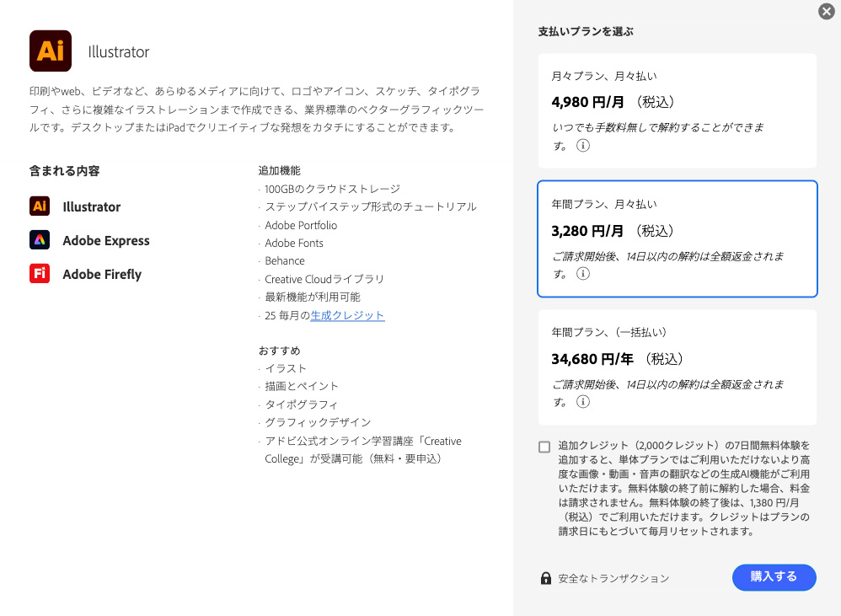
Task: Select the 年間プラン、月々払い 3,280円 plan
Action: point(678,238)
